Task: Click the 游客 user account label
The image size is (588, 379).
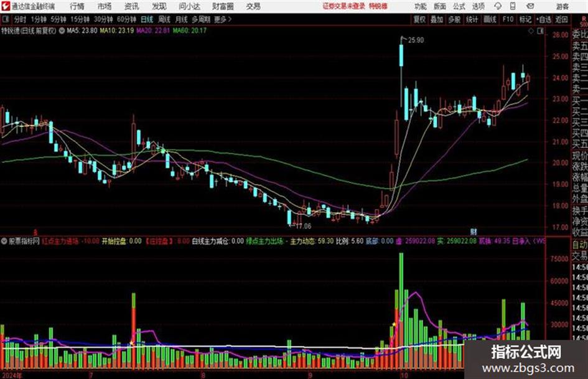Action: tap(562, 6)
